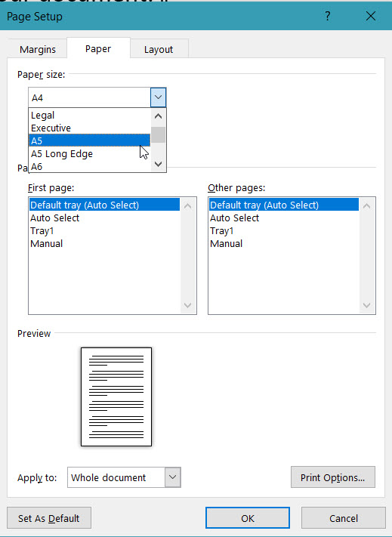Open the Layout tab
This screenshot has height=537, width=392.
(x=159, y=49)
